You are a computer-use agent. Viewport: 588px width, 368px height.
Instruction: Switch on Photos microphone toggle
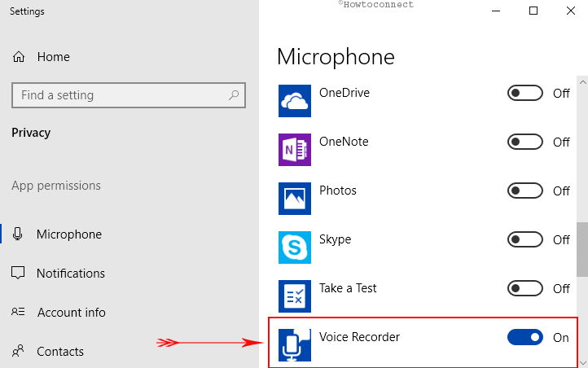point(524,191)
